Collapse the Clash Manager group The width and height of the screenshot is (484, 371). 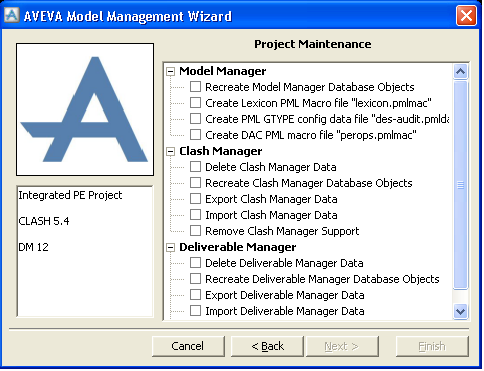point(170,151)
